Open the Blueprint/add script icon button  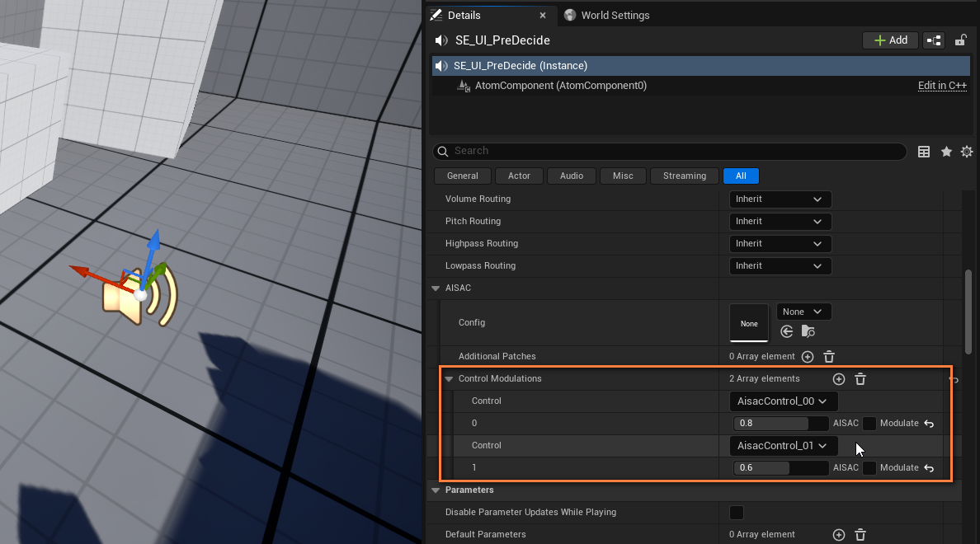click(x=934, y=40)
